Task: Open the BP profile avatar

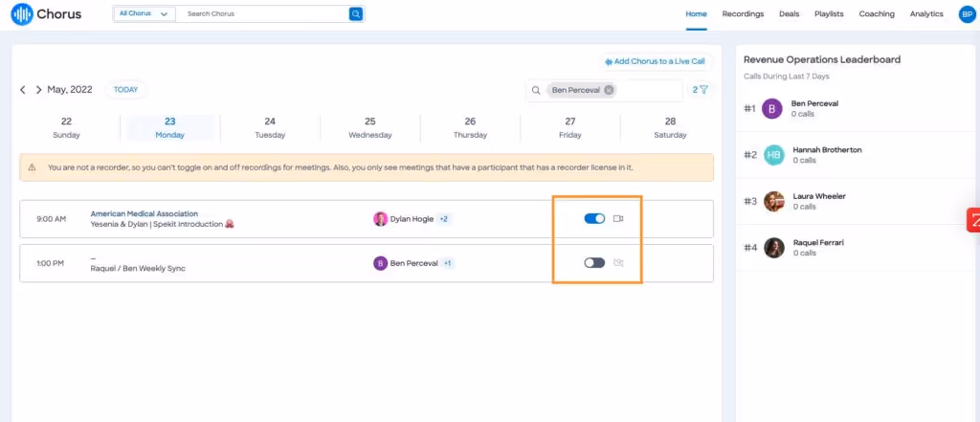Action: click(x=967, y=14)
